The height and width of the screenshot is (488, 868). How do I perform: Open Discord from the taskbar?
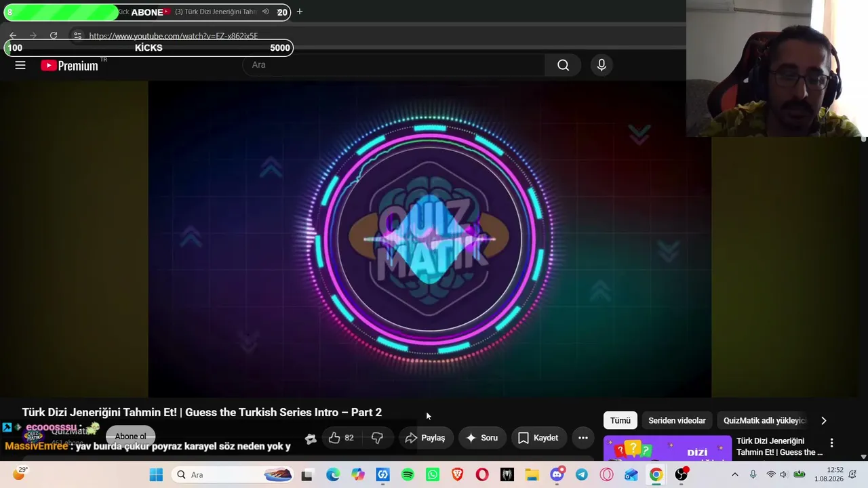(x=557, y=475)
